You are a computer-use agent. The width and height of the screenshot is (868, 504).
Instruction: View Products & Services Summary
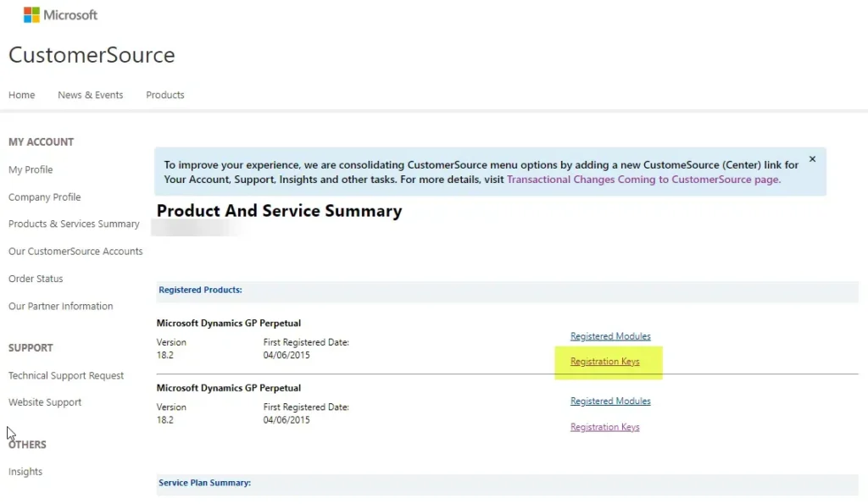click(74, 224)
